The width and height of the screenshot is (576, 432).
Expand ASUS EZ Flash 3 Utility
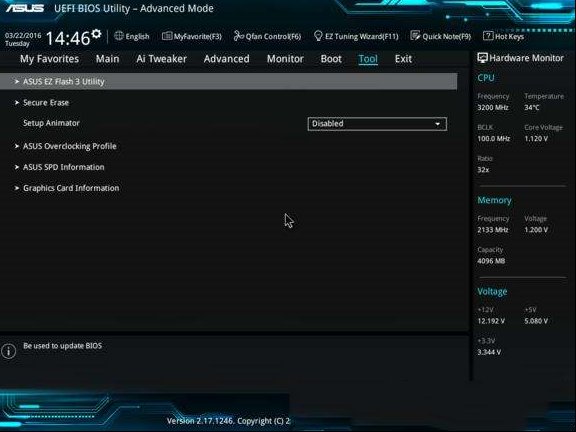(x=228, y=81)
